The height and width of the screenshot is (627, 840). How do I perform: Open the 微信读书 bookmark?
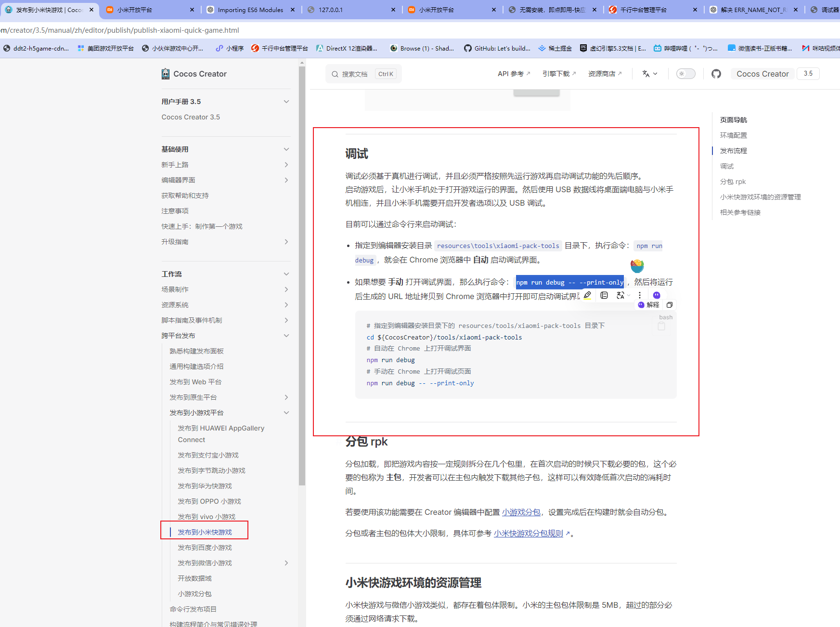click(x=760, y=48)
